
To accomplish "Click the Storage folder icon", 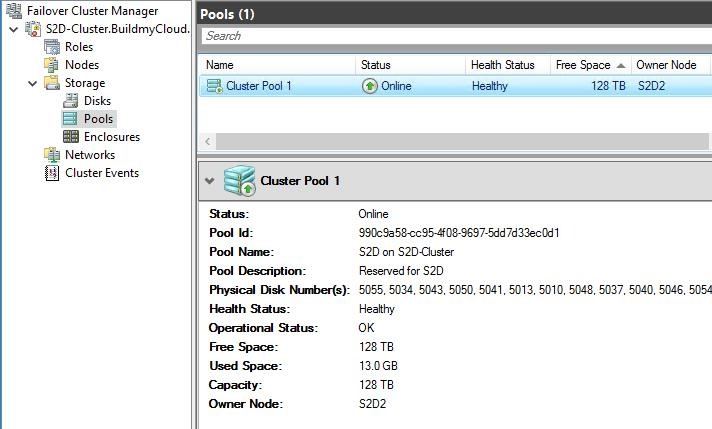I will click(52, 83).
